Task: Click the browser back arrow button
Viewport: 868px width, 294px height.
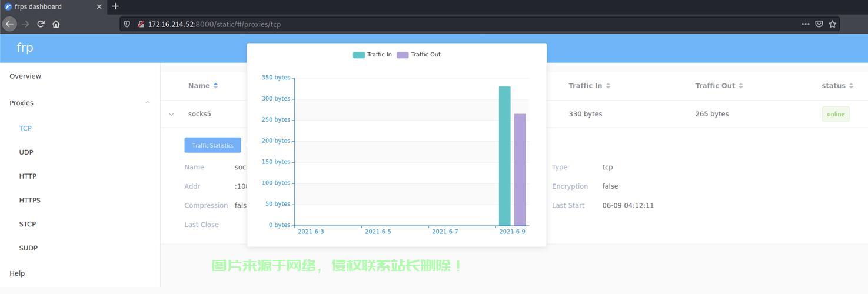Action: tap(9, 24)
